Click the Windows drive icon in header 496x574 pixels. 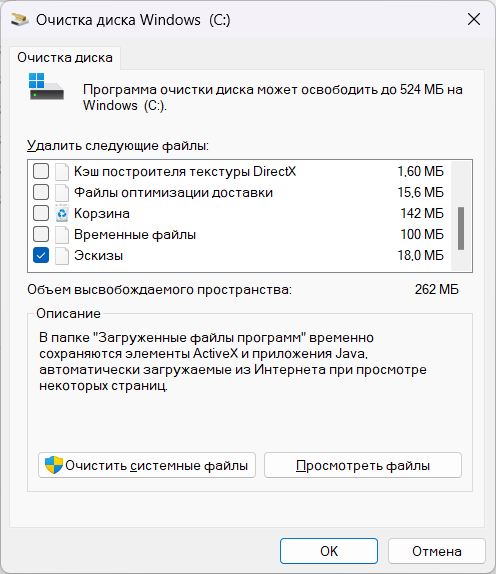pos(46,86)
